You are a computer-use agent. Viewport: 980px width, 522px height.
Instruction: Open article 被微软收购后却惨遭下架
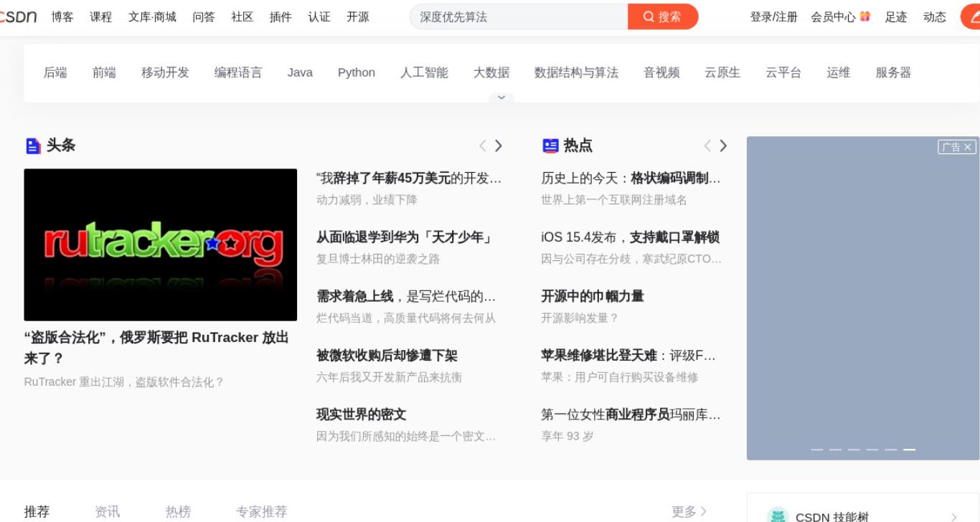tap(387, 356)
